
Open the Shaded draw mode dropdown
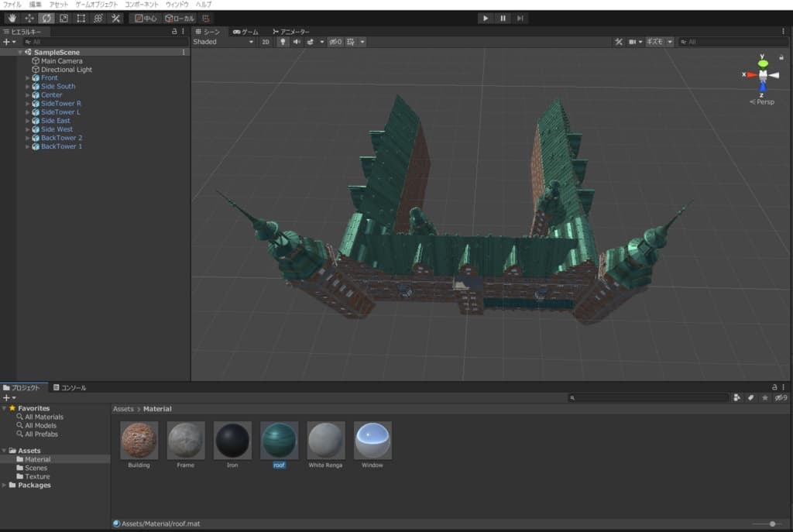(x=223, y=42)
